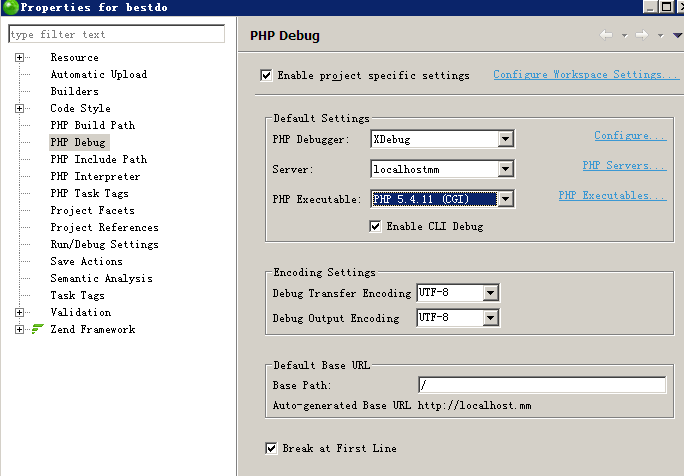Toggle Enable project specific settings checkbox

(266, 75)
